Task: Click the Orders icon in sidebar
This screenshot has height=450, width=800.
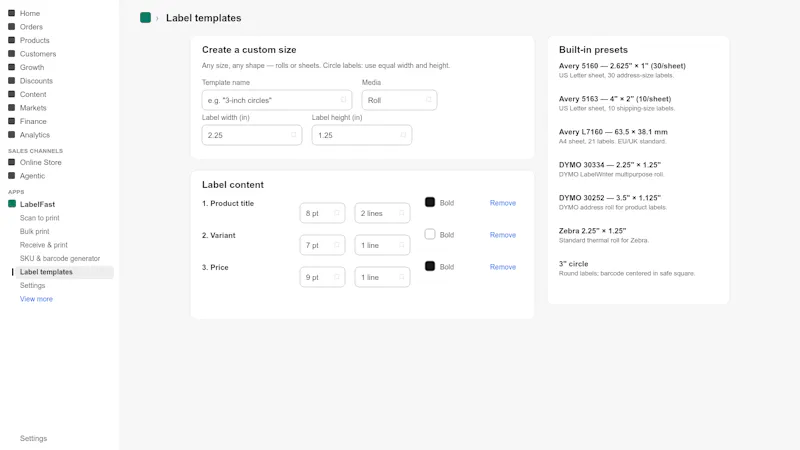Action: pyautogui.click(x=11, y=27)
